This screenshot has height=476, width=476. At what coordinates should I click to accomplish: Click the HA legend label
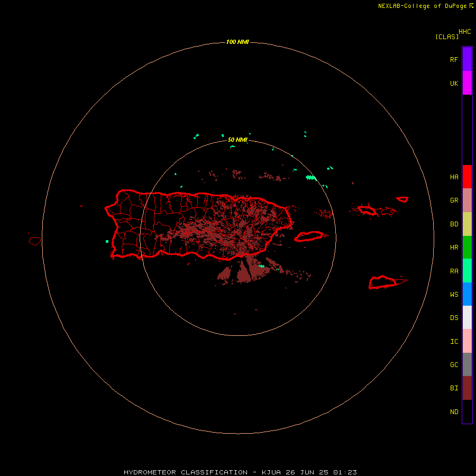point(454,177)
